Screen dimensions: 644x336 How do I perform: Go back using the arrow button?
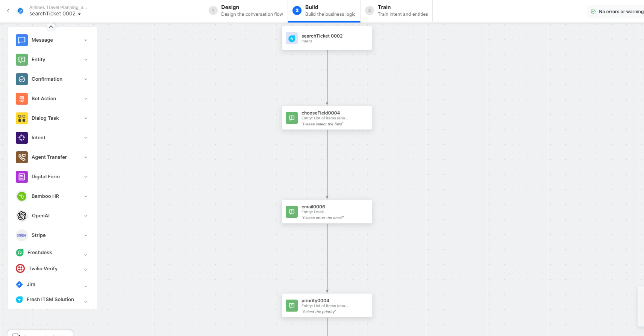[8, 11]
